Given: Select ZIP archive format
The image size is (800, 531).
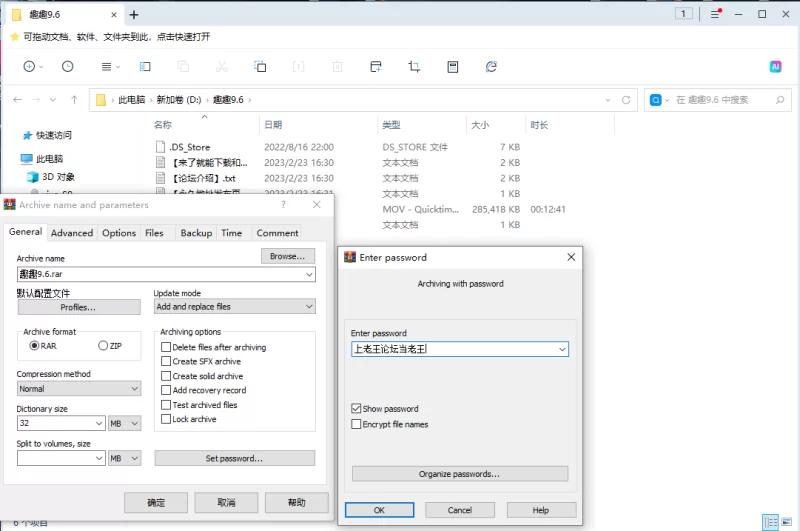Looking at the screenshot, I should (x=103, y=346).
